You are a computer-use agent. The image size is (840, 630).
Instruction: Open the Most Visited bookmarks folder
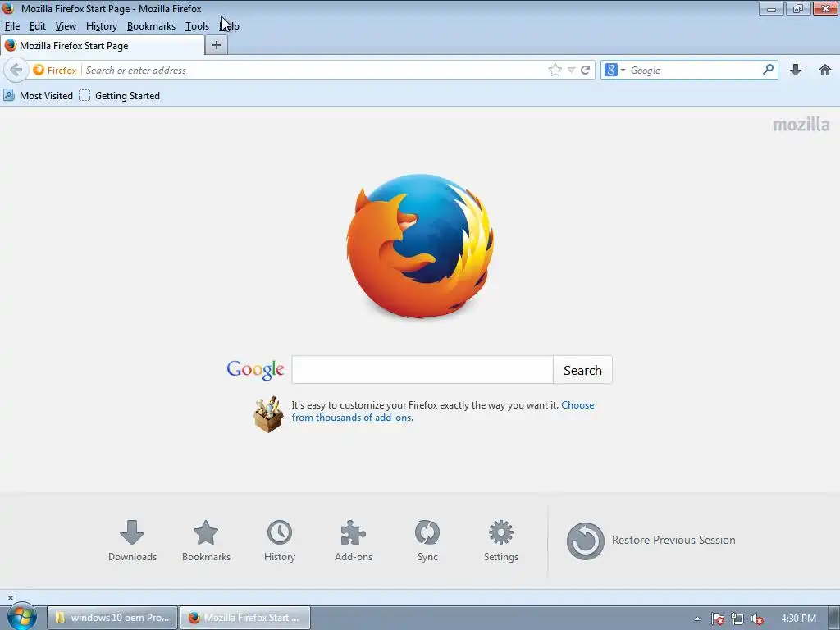pos(38,96)
